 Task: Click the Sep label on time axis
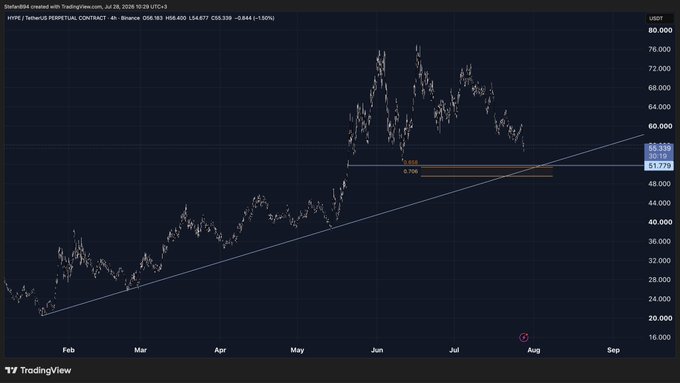[613, 350]
